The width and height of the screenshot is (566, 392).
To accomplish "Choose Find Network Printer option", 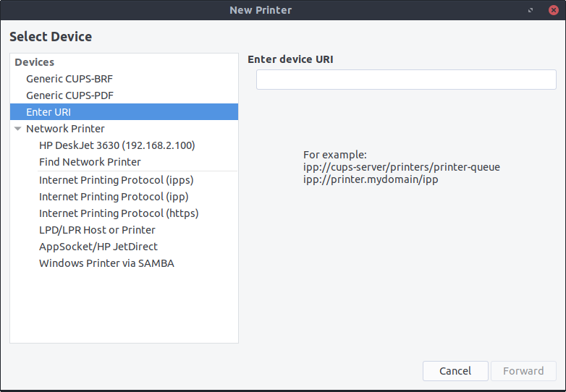I will click(x=90, y=162).
